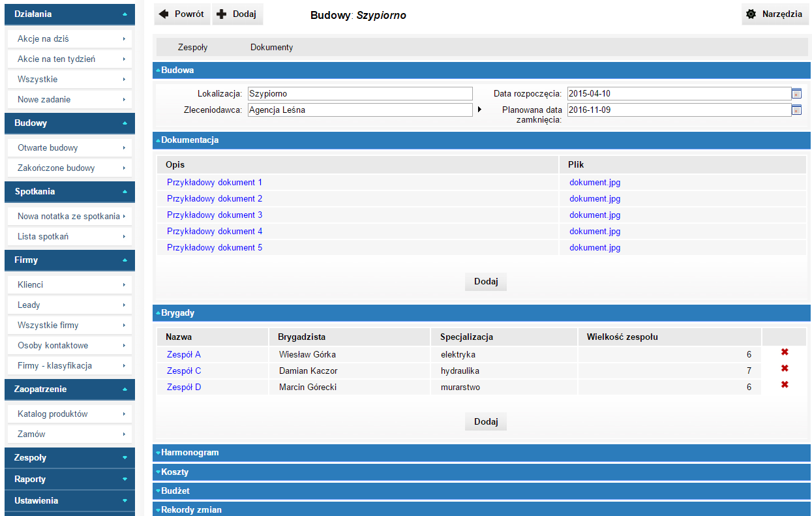Click the Lokalizacja input field
The image size is (812, 516).
pyautogui.click(x=359, y=93)
